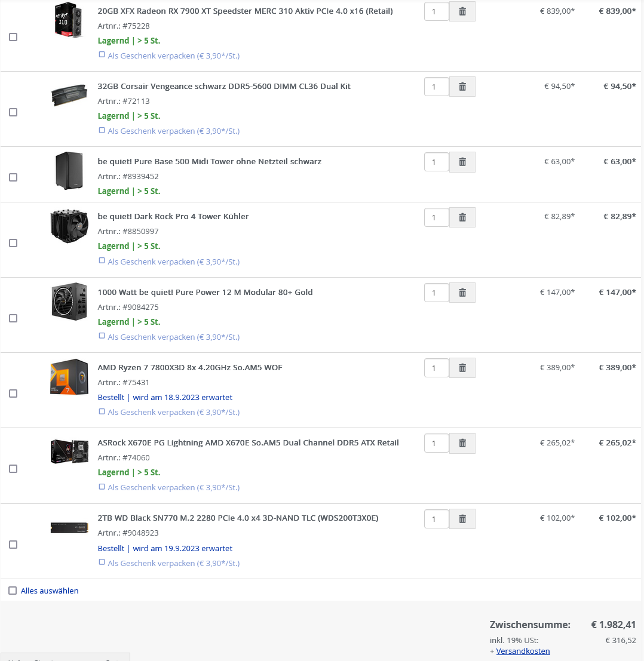Image resolution: width=644 pixels, height=661 pixels.
Task: Delete the Dark Rock Pro 4 cooler via trash icon
Action: [x=462, y=217]
